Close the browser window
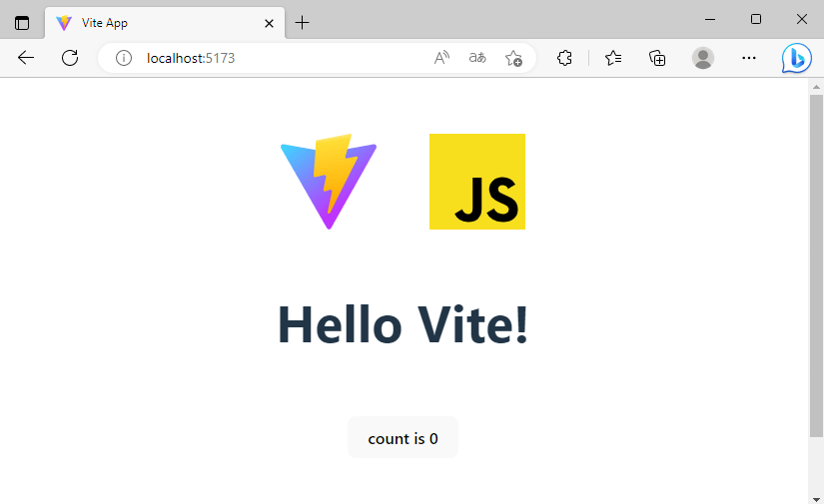 [x=801, y=19]
